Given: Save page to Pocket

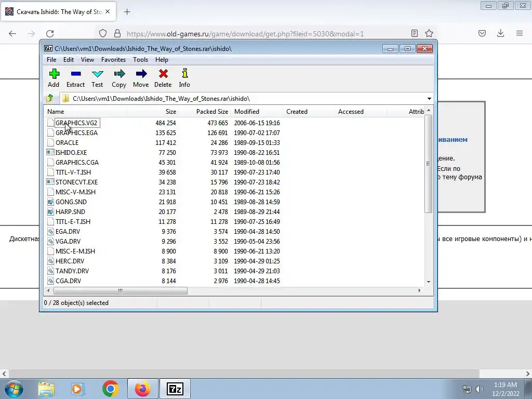Looking at the screenshot, I should [482, 33].
